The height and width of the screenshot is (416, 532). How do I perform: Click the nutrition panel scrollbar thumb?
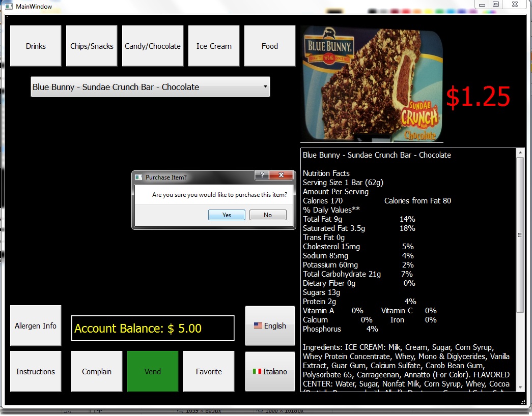(x=520, y=234)
